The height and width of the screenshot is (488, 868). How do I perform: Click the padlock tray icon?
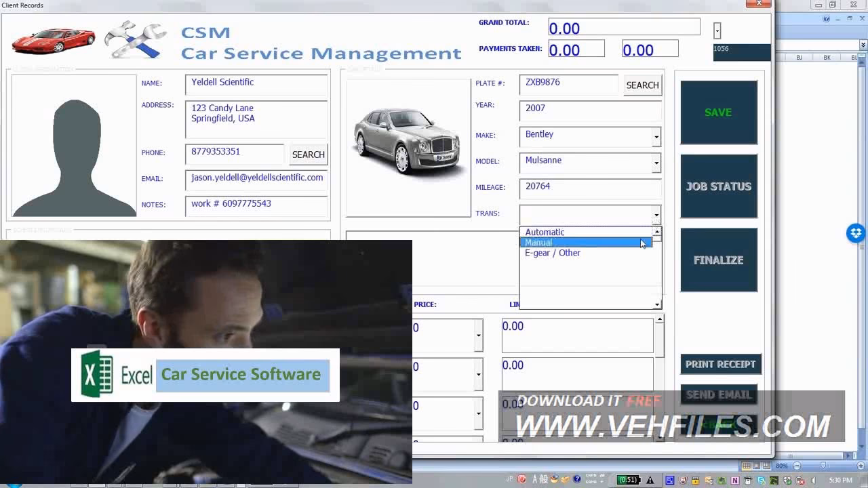click(x=695, y=480)
